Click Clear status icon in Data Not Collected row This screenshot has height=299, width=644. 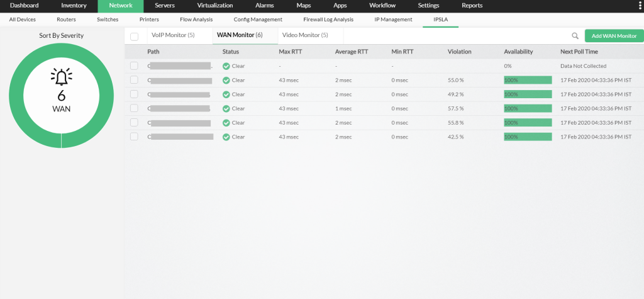coord(226,66)
